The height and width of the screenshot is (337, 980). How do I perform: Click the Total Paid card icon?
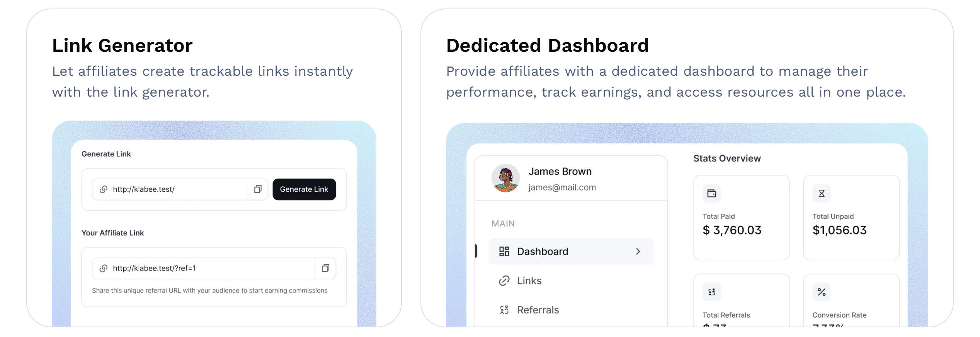[712, 193]
